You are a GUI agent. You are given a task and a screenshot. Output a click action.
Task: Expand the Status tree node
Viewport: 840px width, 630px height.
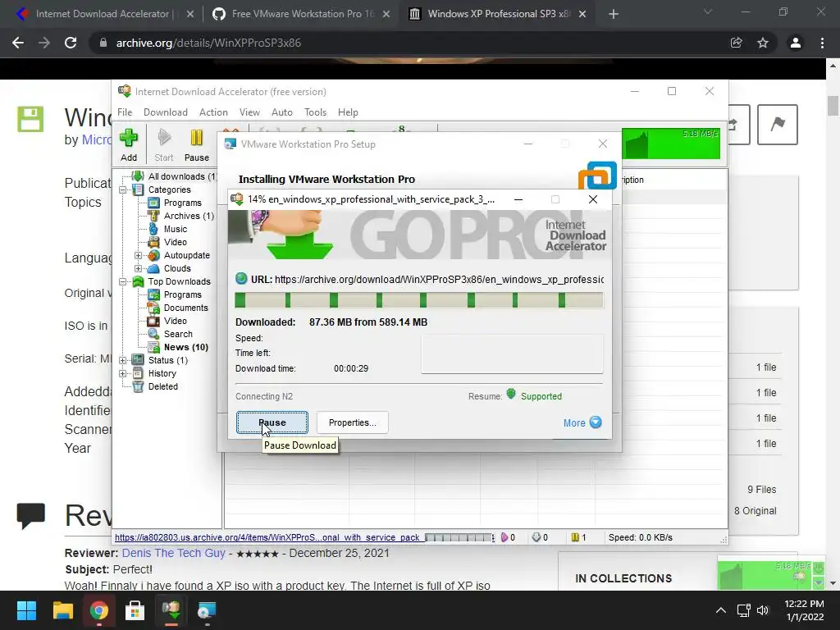[123, 360]
